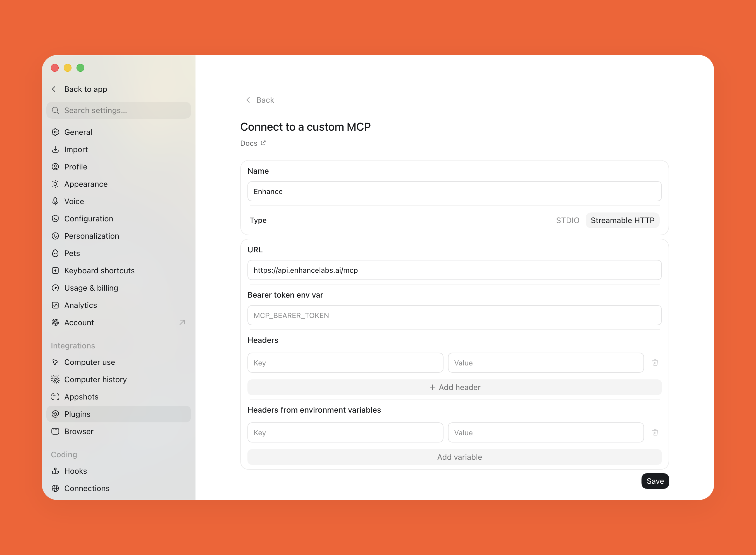Screen dimensions: 756x555
Task: Open Keyboard shortcuts settings
Action: (119, 271)
